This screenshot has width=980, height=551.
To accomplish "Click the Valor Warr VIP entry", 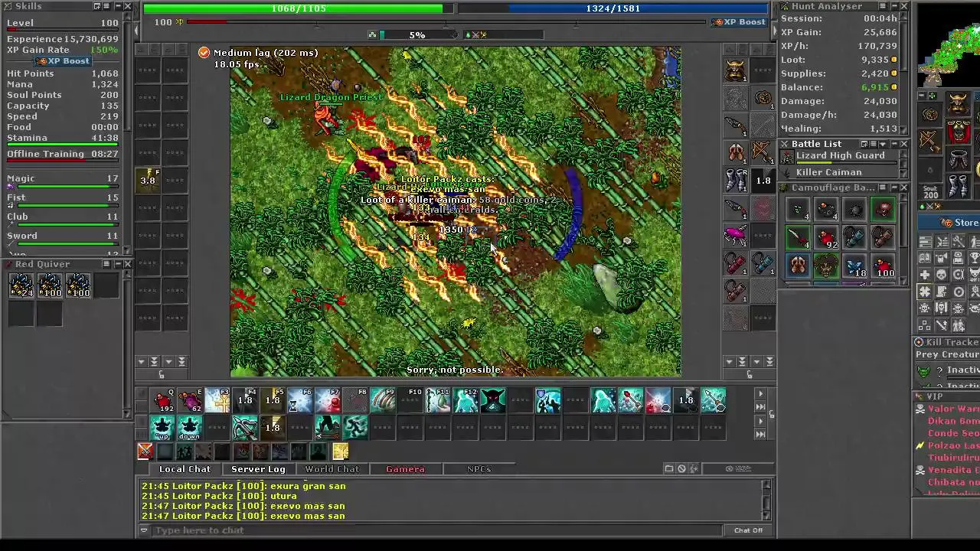I will [x=952, y=409].
